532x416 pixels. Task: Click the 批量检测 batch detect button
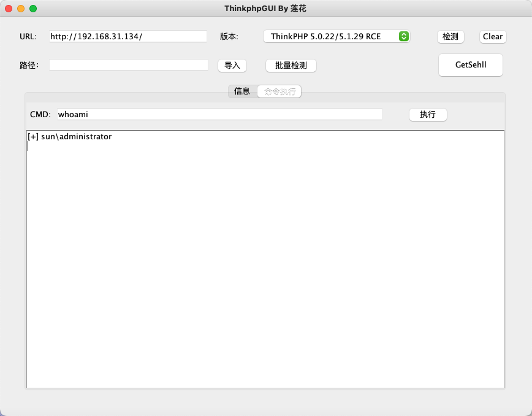tap(291, 65)
